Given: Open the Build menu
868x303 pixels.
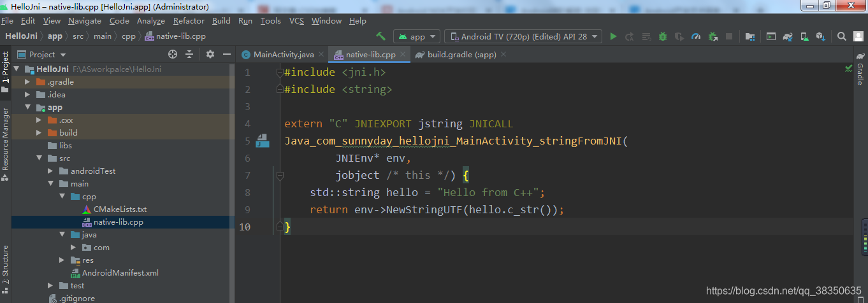Looking at the screenshot, I should (221, 21).
